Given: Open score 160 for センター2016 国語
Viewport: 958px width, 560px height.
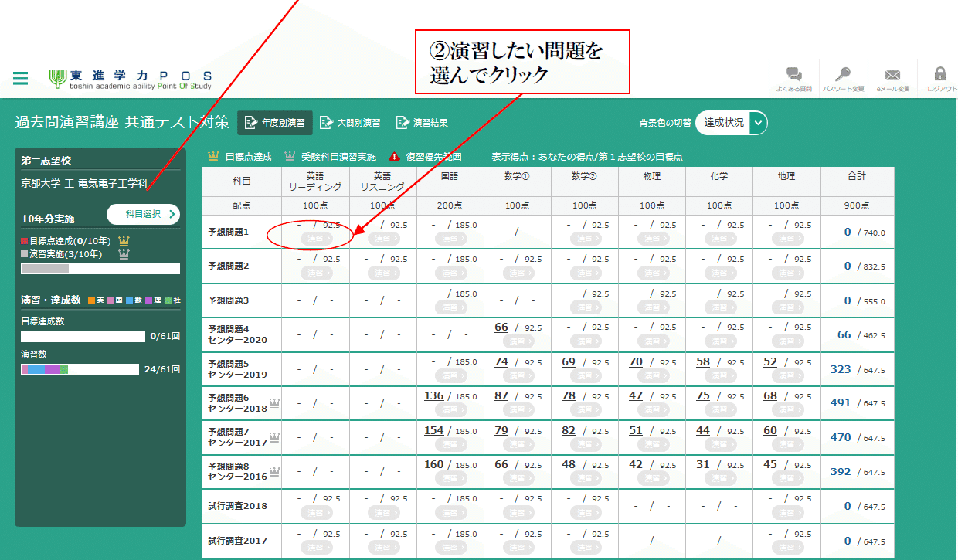Looking at the screenshot, I should coord(434,464).
